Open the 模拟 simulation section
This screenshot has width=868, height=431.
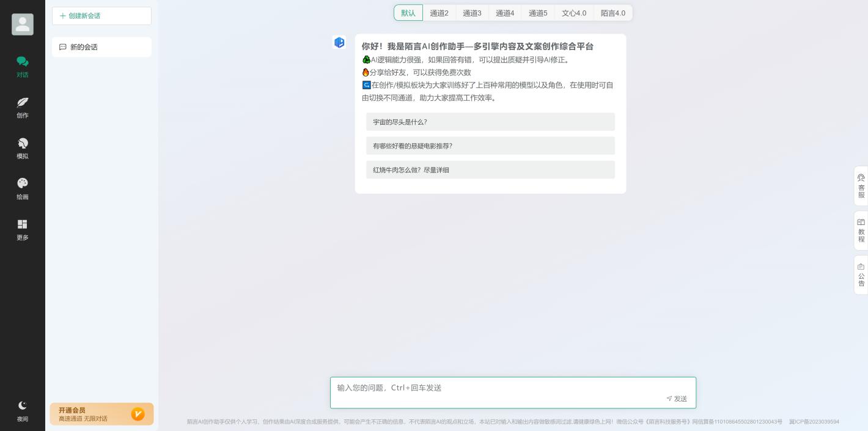point(23,148)
